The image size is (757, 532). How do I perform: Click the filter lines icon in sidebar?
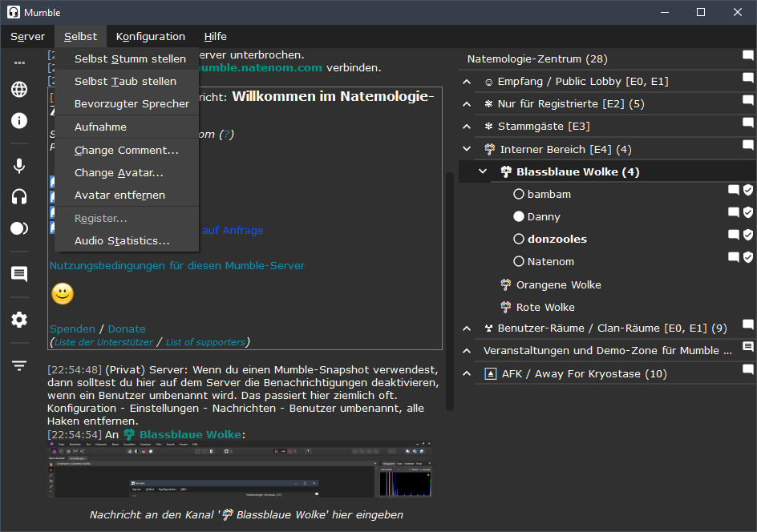(19, 365)
